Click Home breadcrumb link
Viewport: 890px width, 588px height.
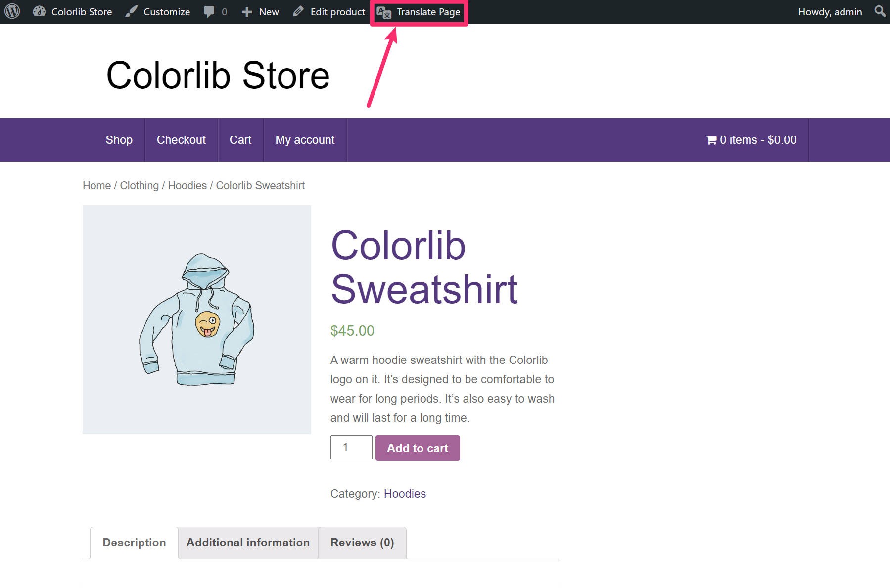(97, 185)
